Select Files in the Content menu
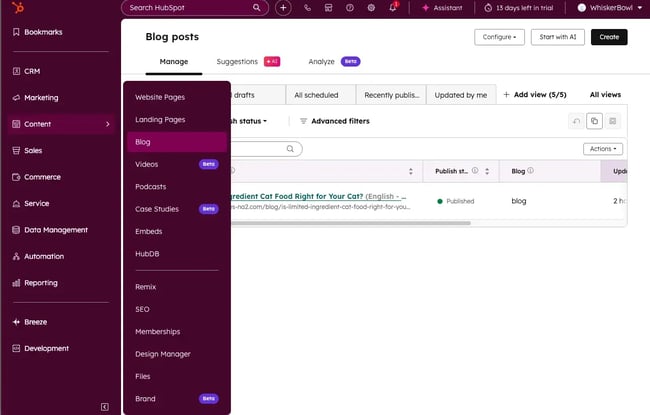This screenshot has height=415, width=650. point(177,376)
